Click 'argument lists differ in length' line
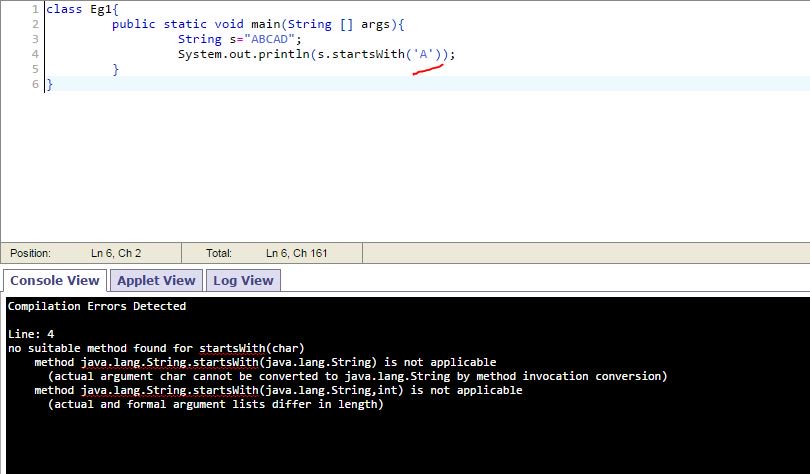 tap(215, 404)
